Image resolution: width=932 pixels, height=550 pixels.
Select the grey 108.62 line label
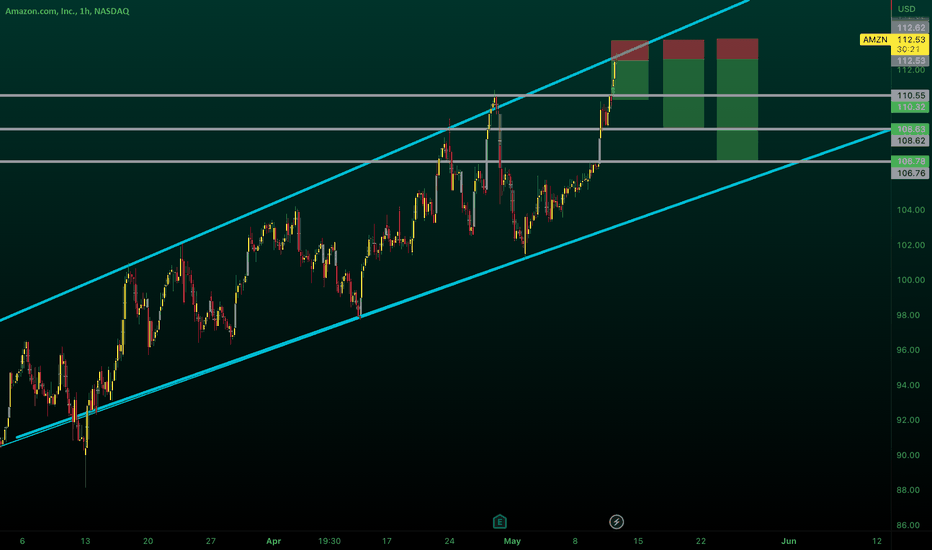pos(911,141)
